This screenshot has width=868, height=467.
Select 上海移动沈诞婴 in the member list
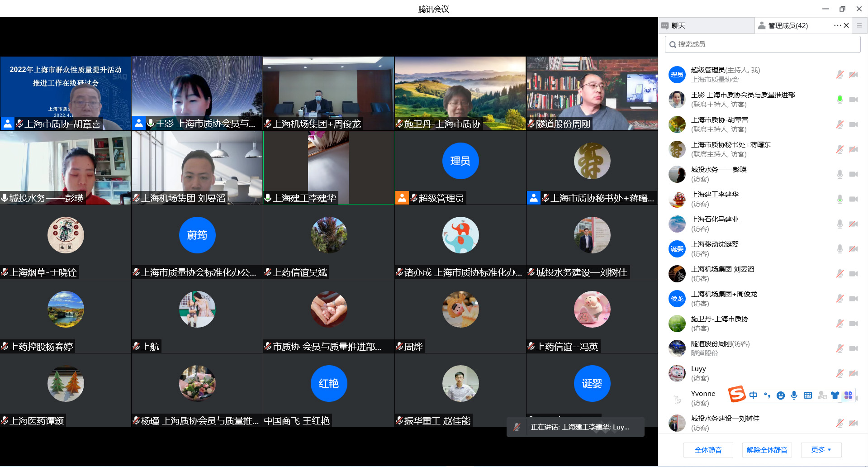[763, 249]
